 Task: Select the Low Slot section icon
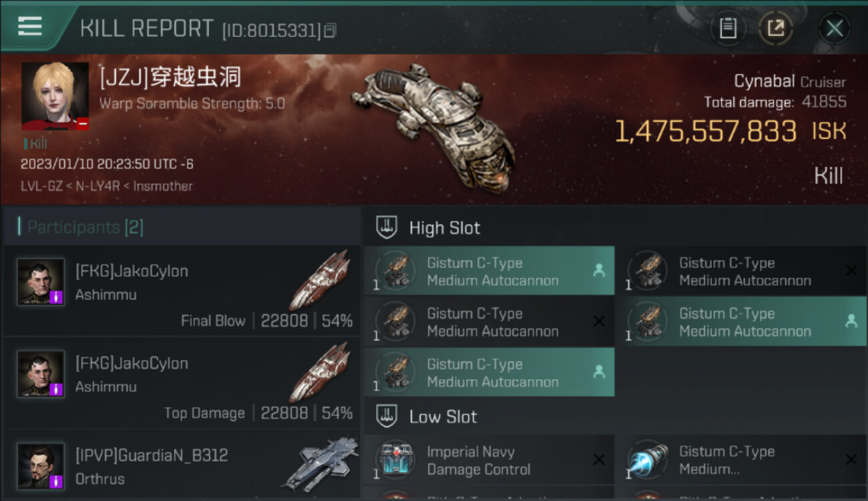387,417
